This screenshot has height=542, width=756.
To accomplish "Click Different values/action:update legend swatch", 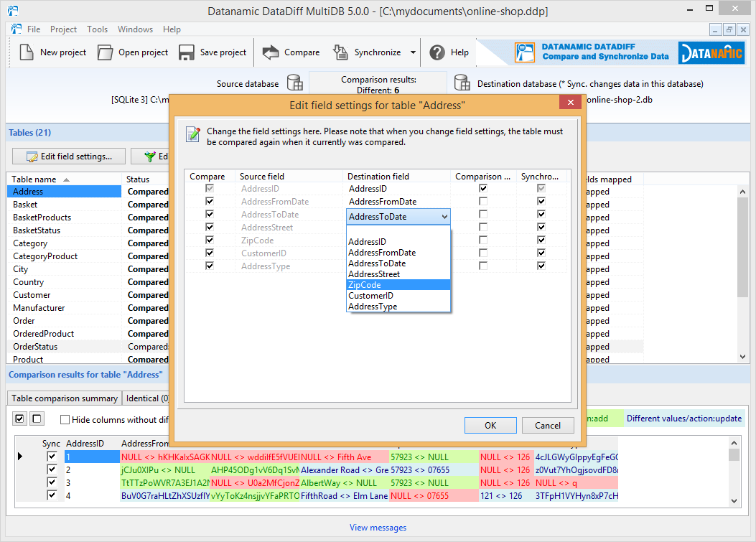I will click(x=684, y=419).
